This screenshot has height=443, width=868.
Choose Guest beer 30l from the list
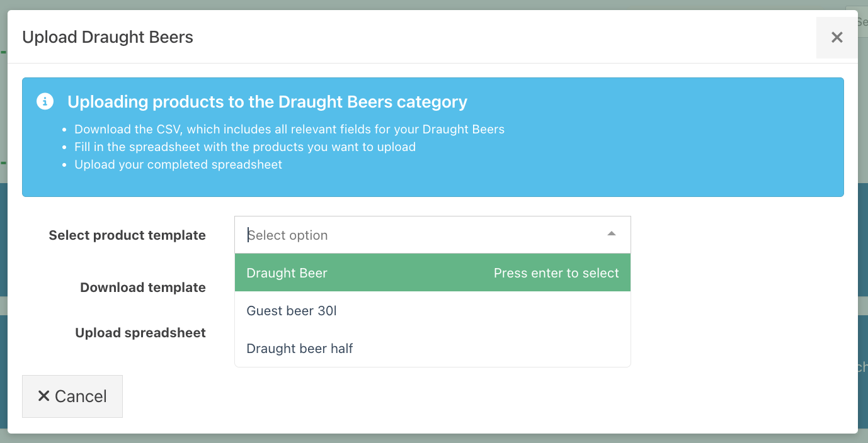[x=292, y=311]
